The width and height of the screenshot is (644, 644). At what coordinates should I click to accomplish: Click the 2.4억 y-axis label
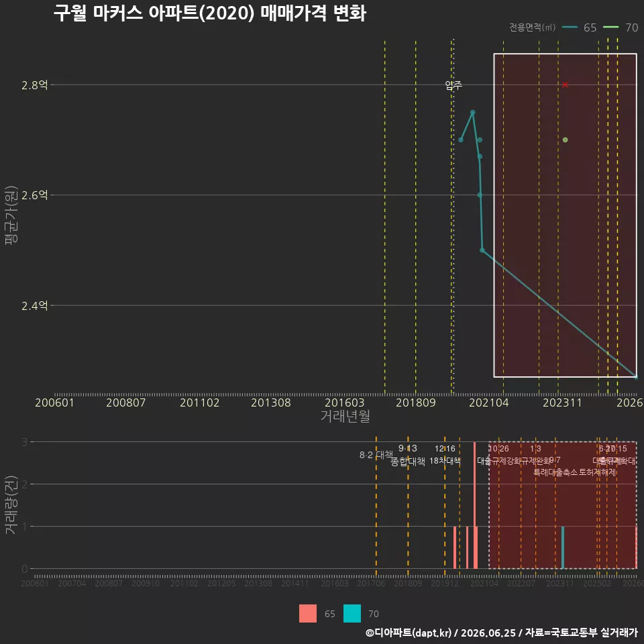click(35, 306)
